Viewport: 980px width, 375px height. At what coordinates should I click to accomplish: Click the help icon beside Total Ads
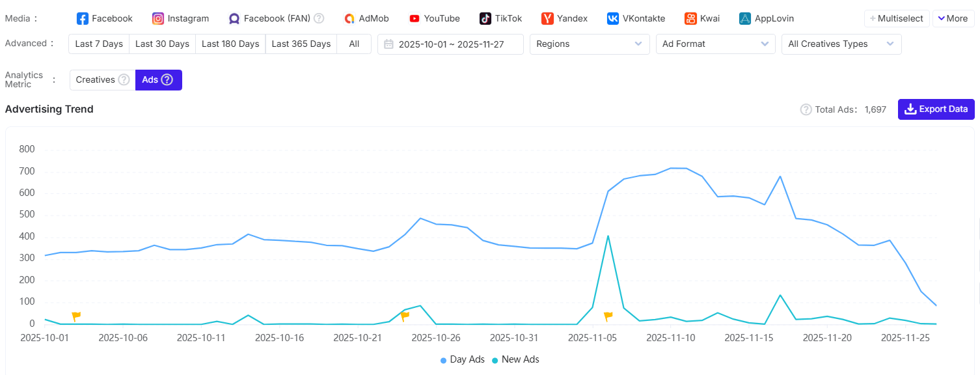click(x=806, y=109)
